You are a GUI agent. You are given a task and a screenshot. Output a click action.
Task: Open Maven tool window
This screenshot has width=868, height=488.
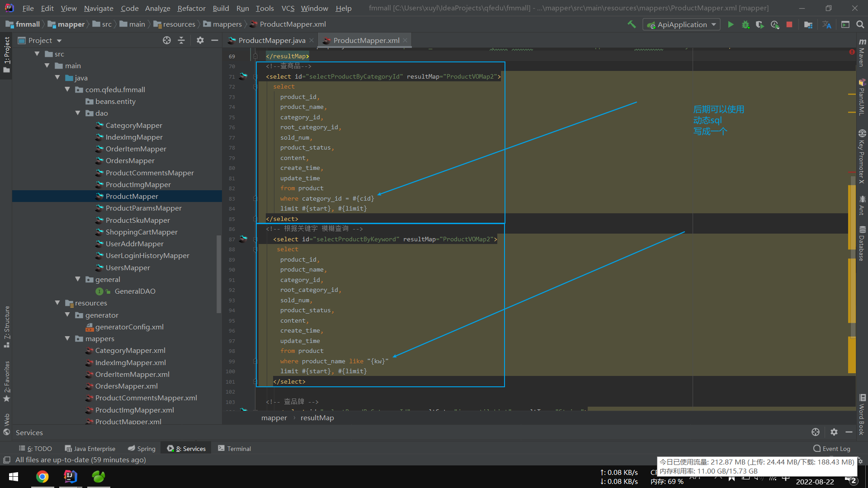point(862,52)
